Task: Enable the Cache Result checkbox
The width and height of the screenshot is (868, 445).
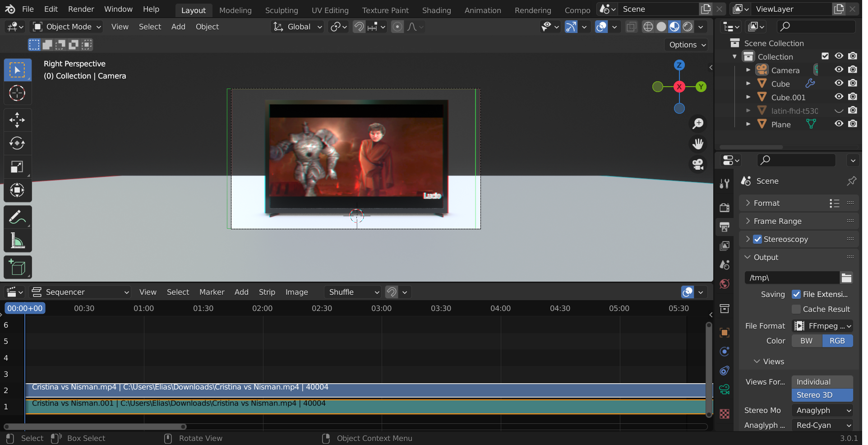Action: (x=796, y=309)
